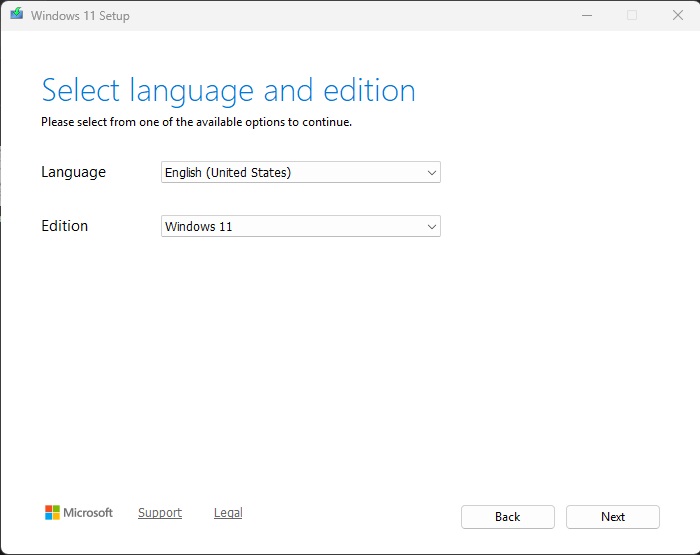Image resolution: width=700 pixels, height=555 pixels.
Task: Go Back to the previous page
Action: click(508, 517)
